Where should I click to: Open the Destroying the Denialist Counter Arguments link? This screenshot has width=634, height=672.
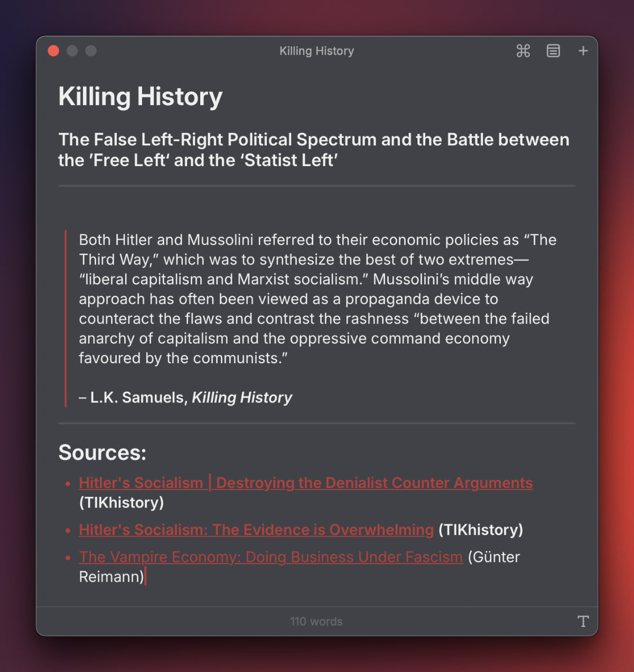point(374,483)
